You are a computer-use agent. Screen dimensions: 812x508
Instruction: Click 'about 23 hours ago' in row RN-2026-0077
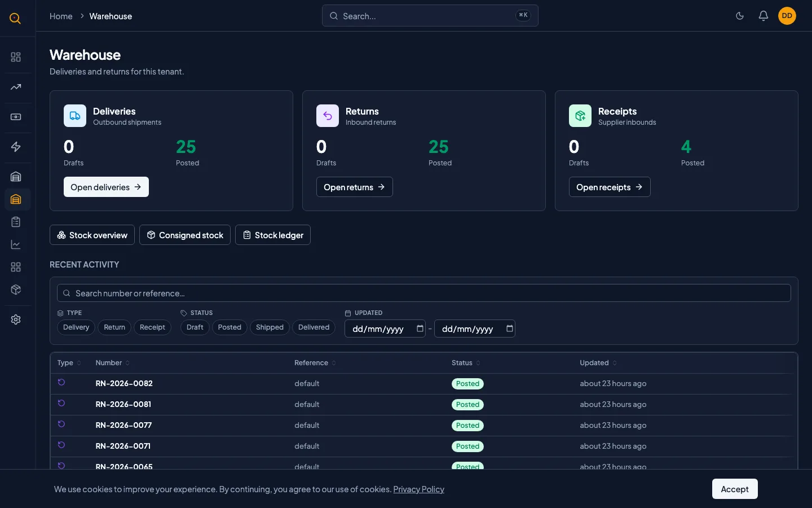(613, 425)
